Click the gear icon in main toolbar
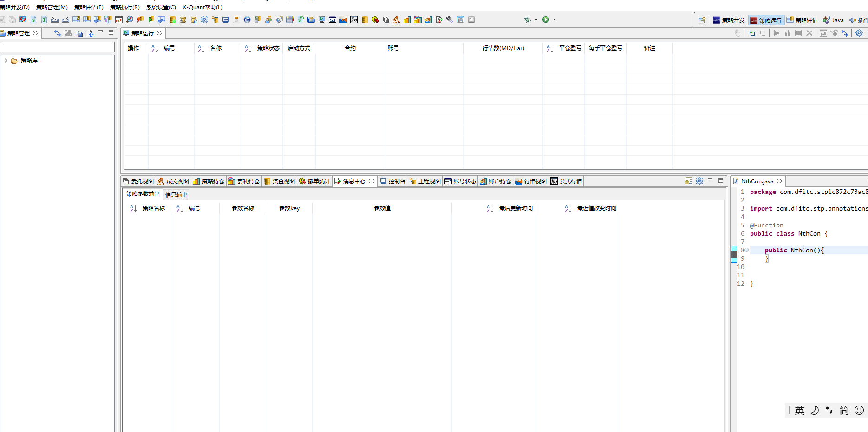 click(x=204, y=19)
